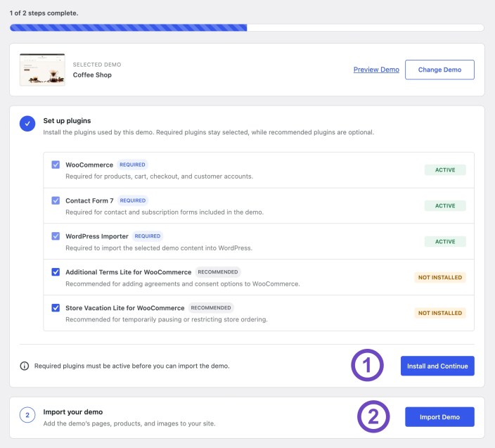
Task: Click the ACTIVE badge for WooCommerce
Action: pos(445,170)
